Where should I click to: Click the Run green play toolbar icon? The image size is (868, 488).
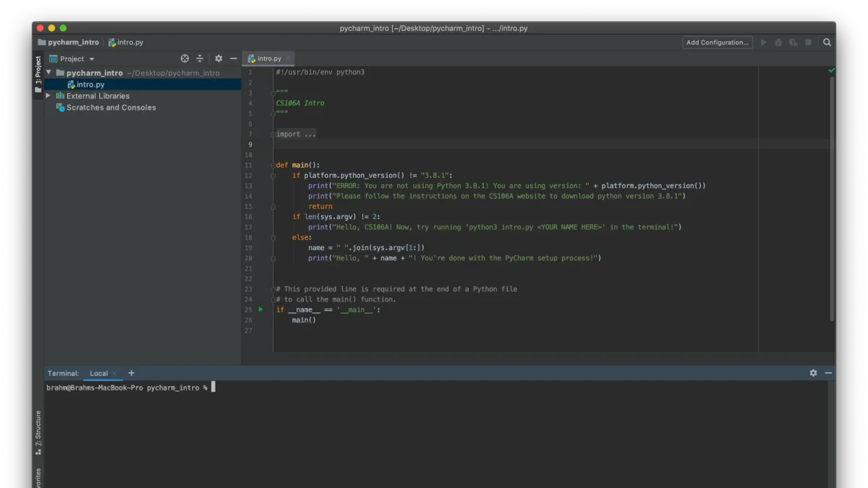[763, 43]
